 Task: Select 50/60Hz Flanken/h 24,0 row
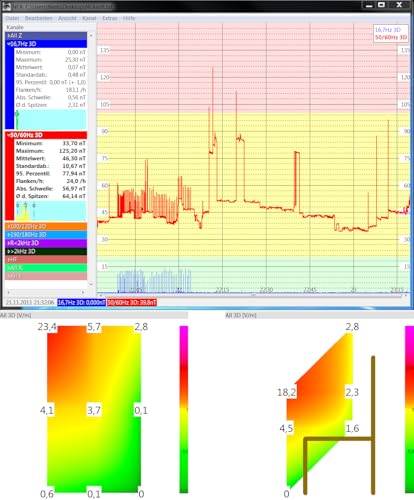[51, 181]
